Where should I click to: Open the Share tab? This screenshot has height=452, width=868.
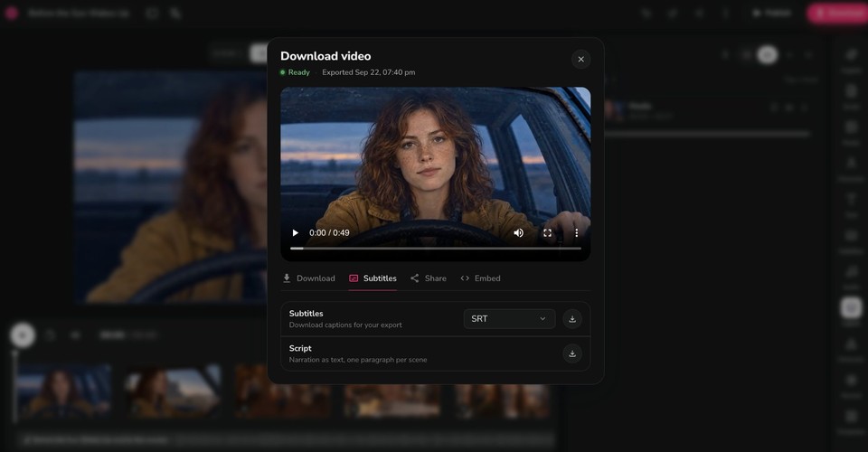click(429, 278)
